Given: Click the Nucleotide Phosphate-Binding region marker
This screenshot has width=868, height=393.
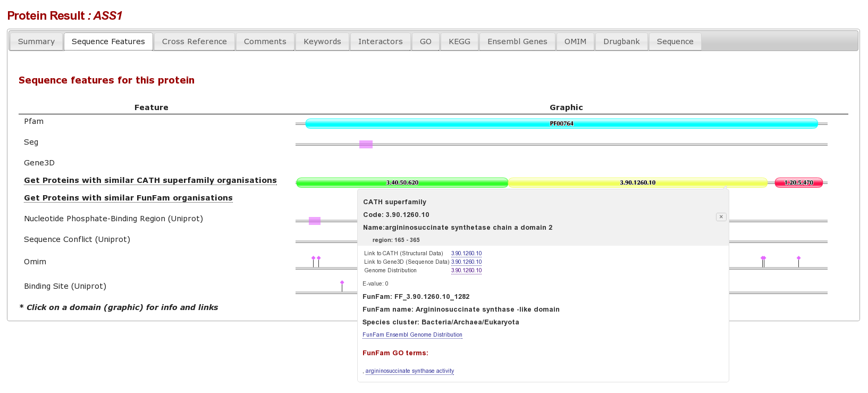Looking at the screenshot, I should (x=315, y=221).
